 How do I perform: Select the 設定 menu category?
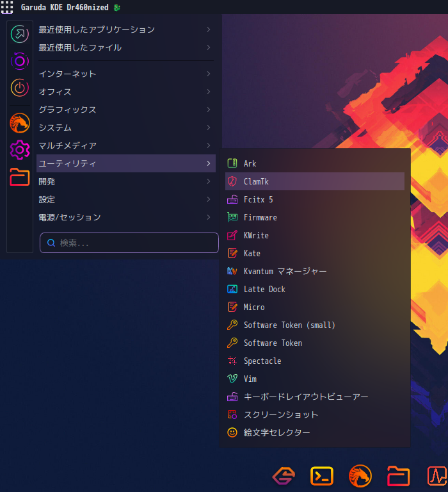click(126, 199)
